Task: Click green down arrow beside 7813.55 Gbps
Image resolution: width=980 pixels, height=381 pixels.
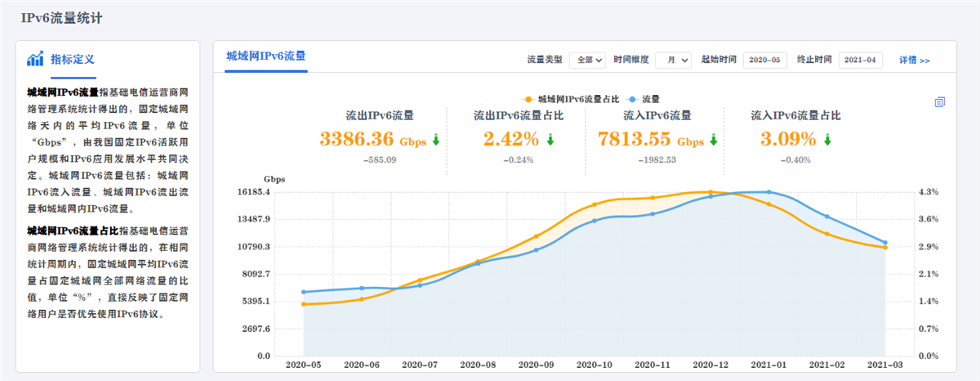Action: [x=713, y=140]
